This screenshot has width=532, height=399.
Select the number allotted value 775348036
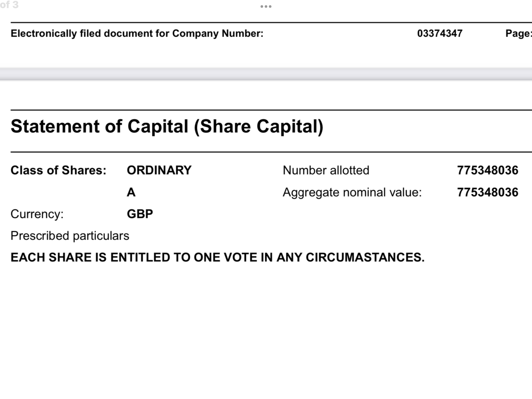click(x=488, y=170)
